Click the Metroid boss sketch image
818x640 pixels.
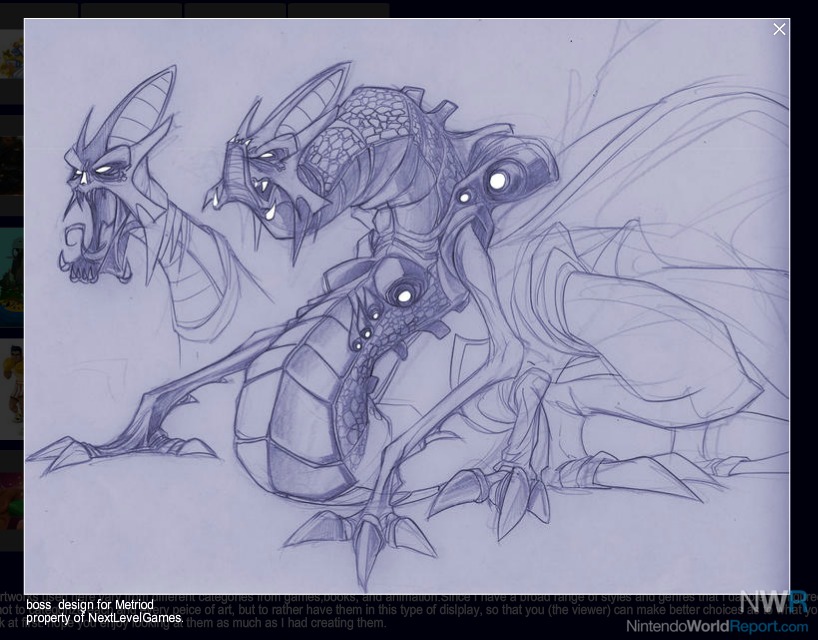pyautogui.click(x=407, y=307)
